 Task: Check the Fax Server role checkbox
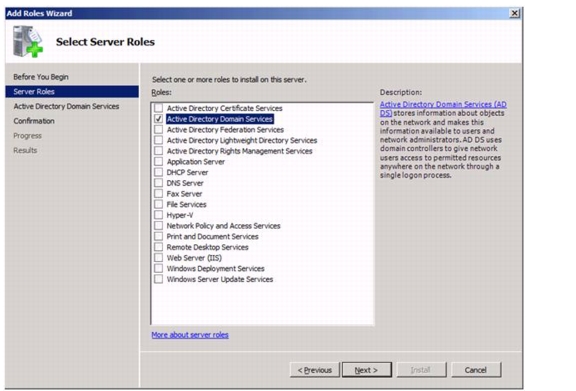point(158,193)
